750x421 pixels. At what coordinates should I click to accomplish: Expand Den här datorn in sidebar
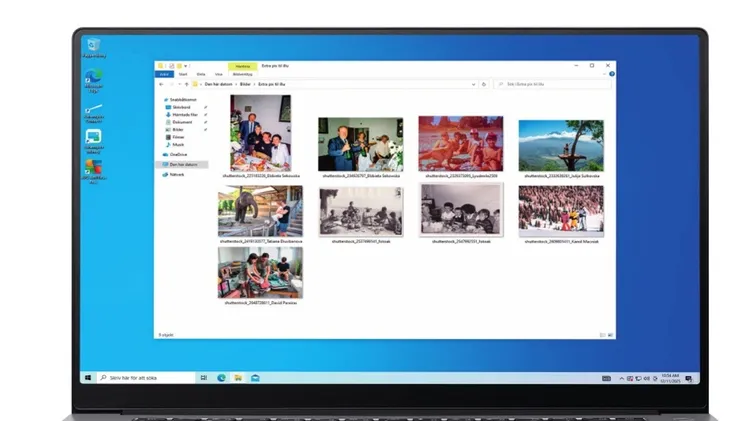(159, 164)
